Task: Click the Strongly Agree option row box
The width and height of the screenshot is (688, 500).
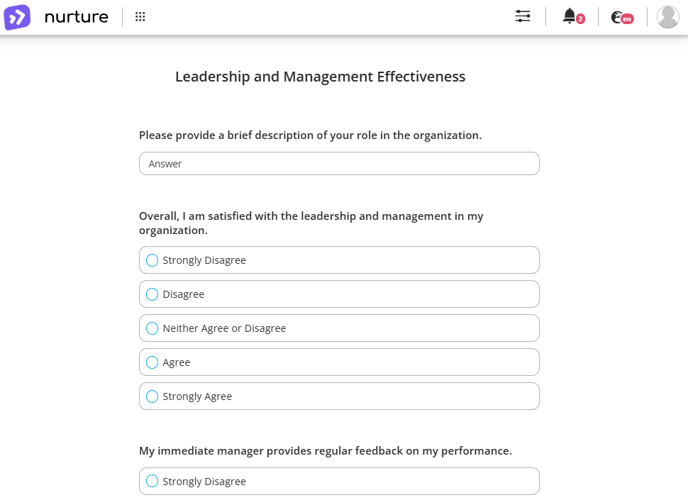Action: [339, 396]
